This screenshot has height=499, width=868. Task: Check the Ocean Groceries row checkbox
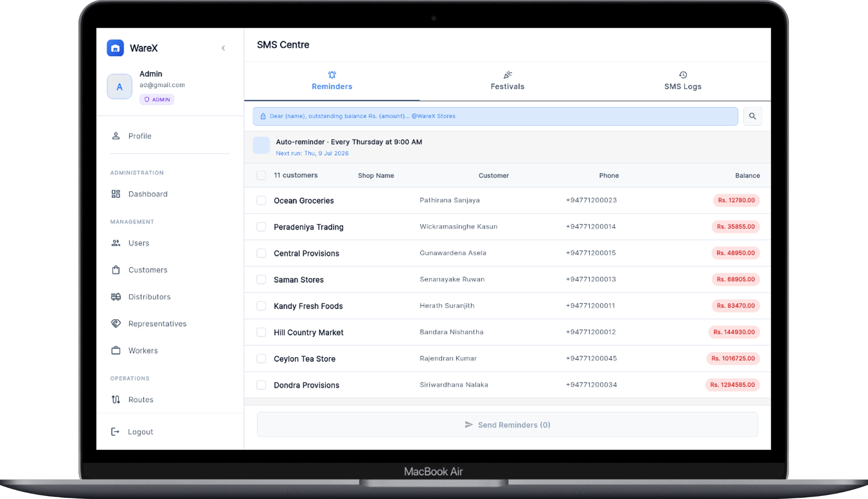click(x=261, y=201)
